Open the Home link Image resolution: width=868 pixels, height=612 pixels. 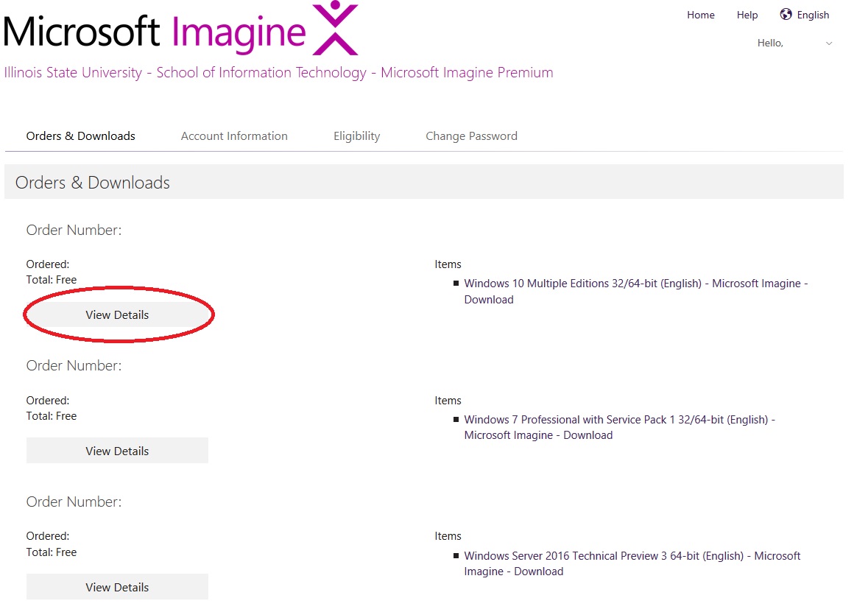point(700,15)
